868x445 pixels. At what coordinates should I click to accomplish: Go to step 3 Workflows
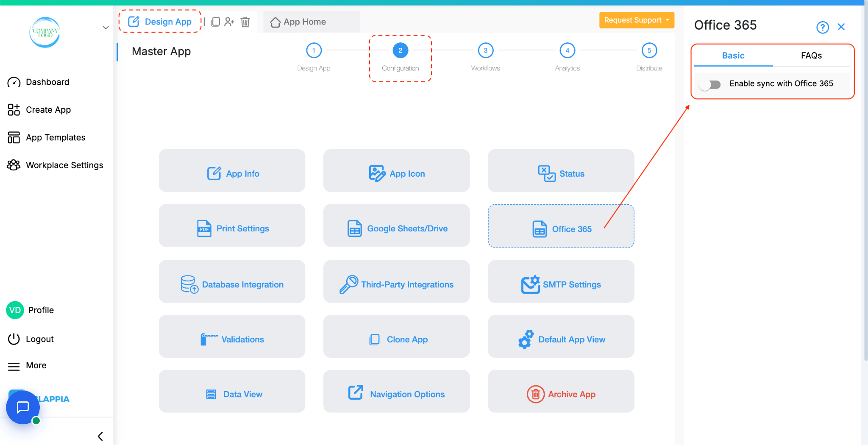point(485,57)
